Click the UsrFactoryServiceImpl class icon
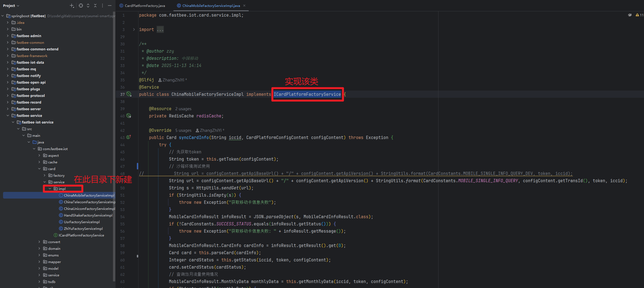Viewport: 644px width, 288px height. (61, 222)
